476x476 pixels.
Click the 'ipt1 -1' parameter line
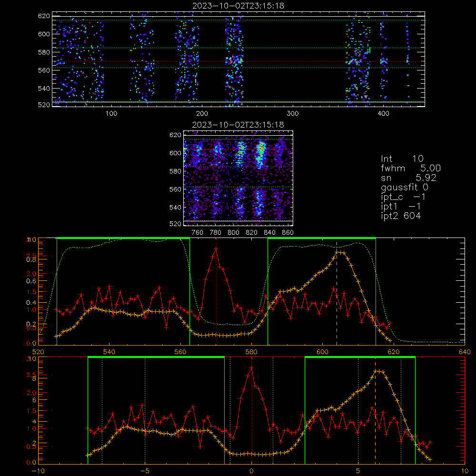click(x=401, y=207)
